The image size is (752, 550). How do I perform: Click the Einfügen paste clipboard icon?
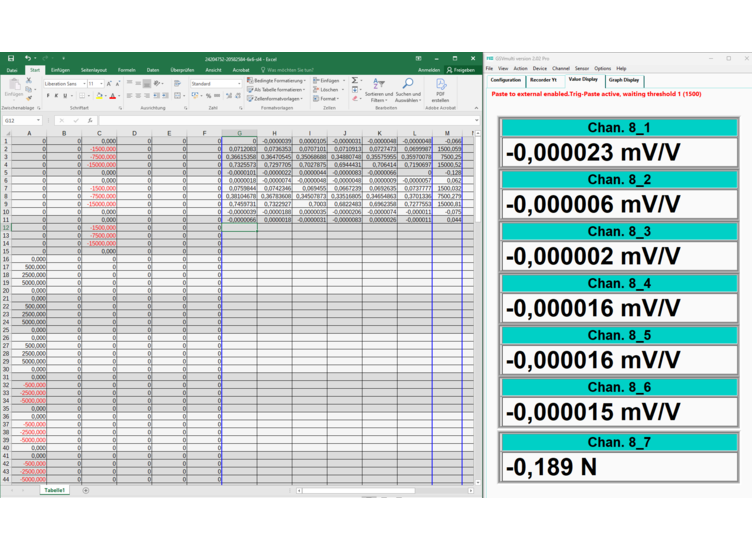[13, 88]
